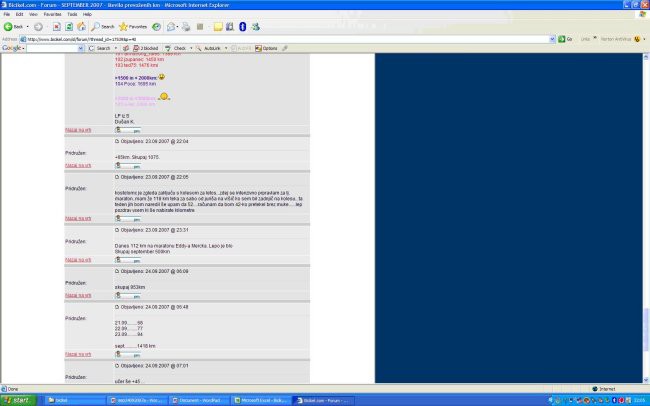
Task: Click the yellow note icon in the toolbar
Action: (x=218, y=27)
